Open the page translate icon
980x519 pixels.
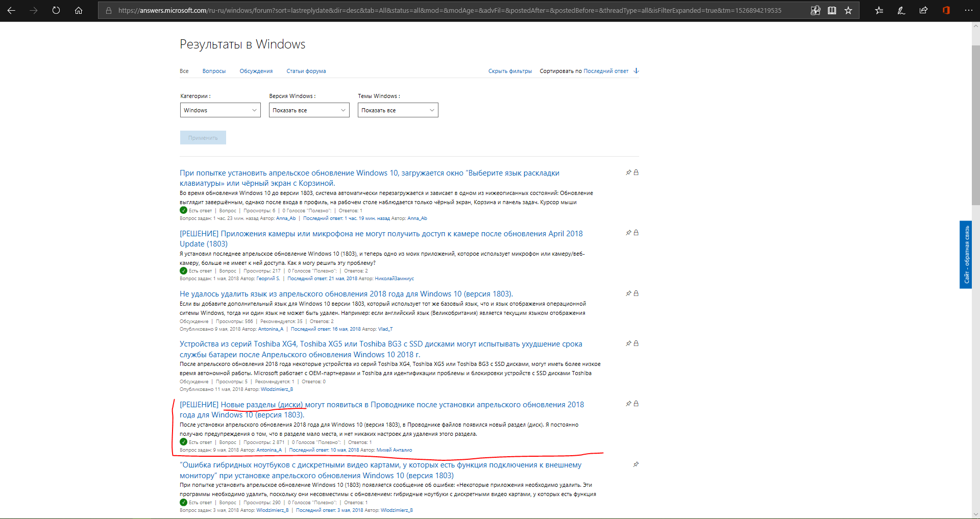tap(816, 10)
